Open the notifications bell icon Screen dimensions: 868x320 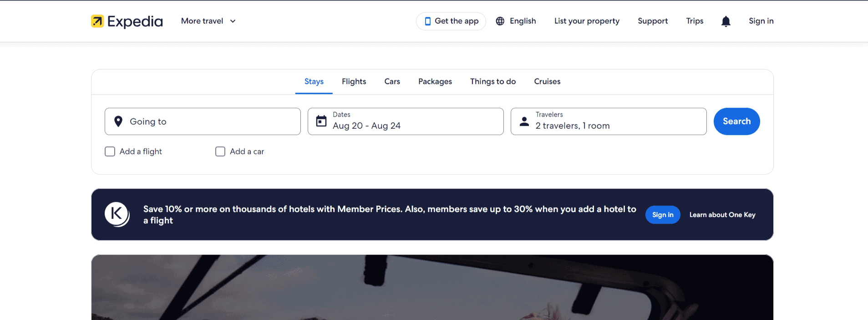click(x=726, y=21)
